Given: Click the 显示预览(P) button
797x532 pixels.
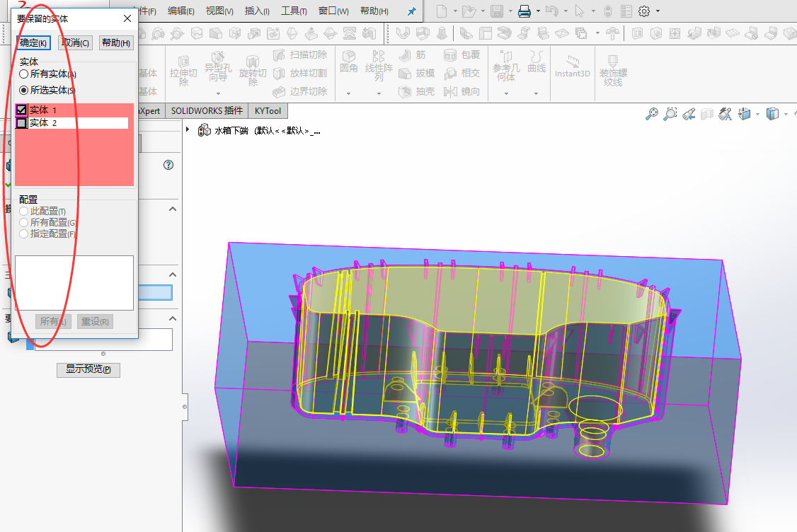Looking at the screenshot, I should coord(88,369).
